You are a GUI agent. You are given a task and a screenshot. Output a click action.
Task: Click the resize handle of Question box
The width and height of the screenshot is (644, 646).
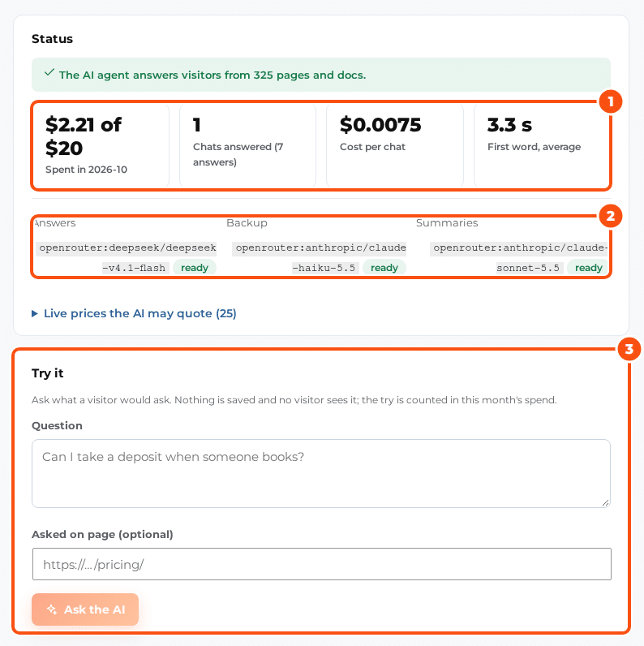point(605,502)
